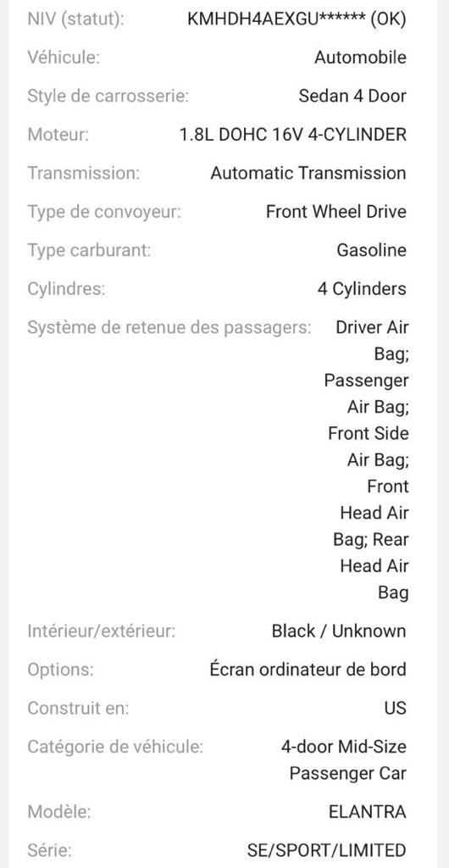Click the Moteur label
Viewport: 449px width, 868px height.
point(58,135)
